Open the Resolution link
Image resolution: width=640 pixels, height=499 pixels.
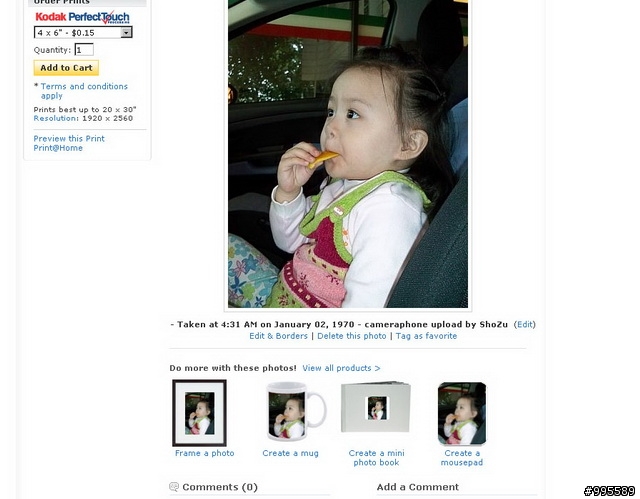click(56, 118)
